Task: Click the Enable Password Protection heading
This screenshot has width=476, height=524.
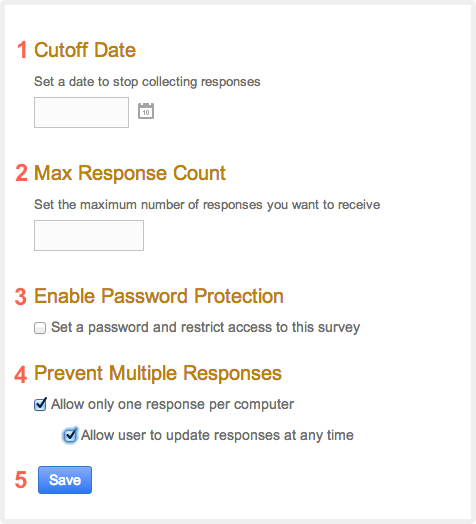Action: [159, 296]
